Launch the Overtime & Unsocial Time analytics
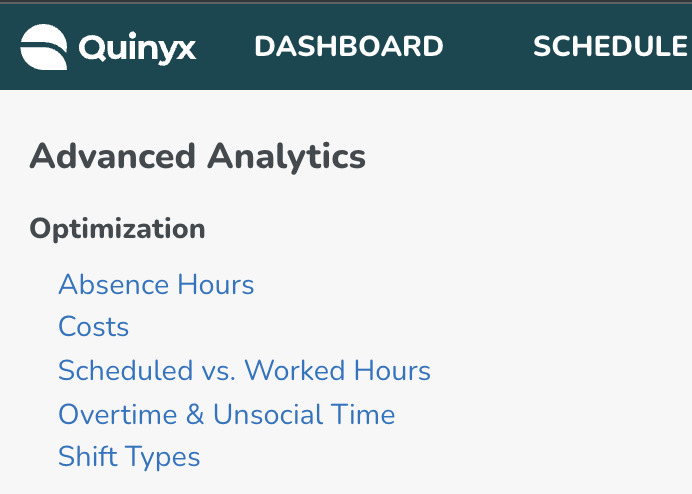This screenshot has height=494, width=692. (x=227, y=414)
